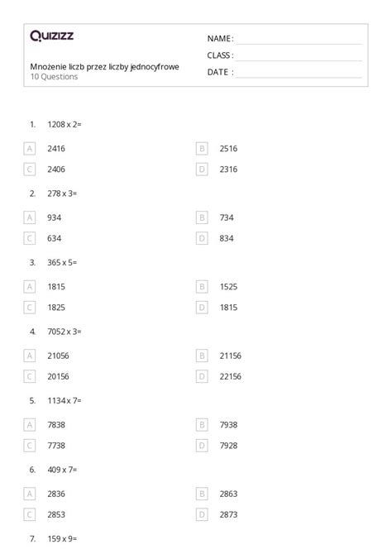Mark box D for answer 834
This screenshot has width=392, height=554.
(202, 238)
